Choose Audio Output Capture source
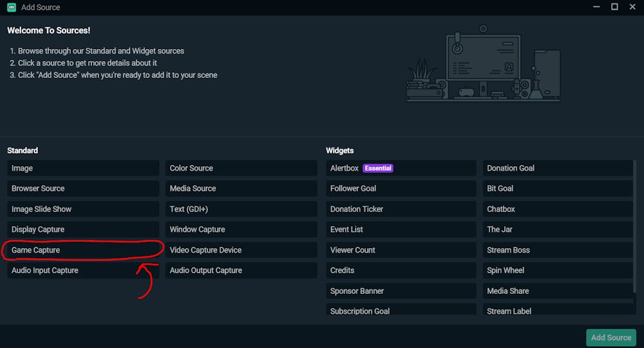Image resolution: width=644 pixels, height=348 pixels. coord(241,271)
